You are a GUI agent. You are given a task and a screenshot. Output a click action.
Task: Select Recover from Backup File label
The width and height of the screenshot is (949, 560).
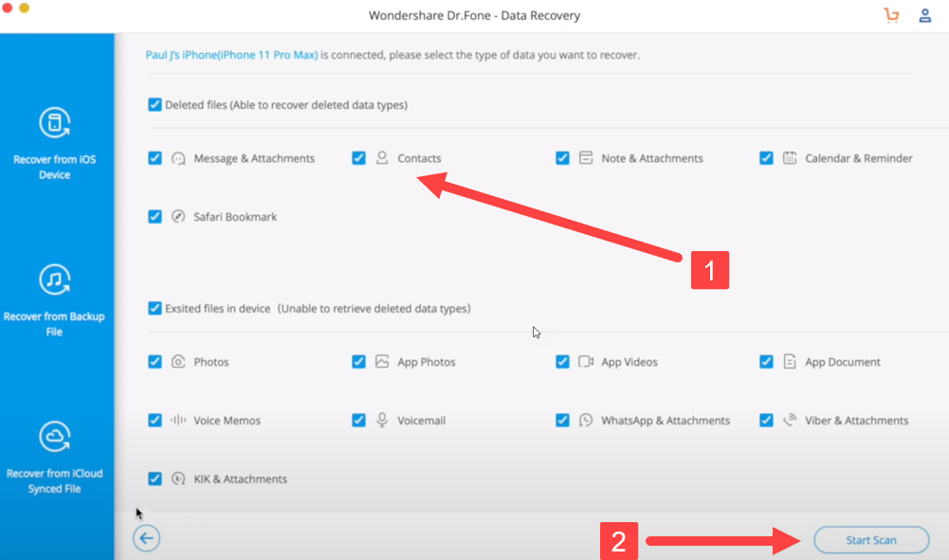click(x=54, y=324)
